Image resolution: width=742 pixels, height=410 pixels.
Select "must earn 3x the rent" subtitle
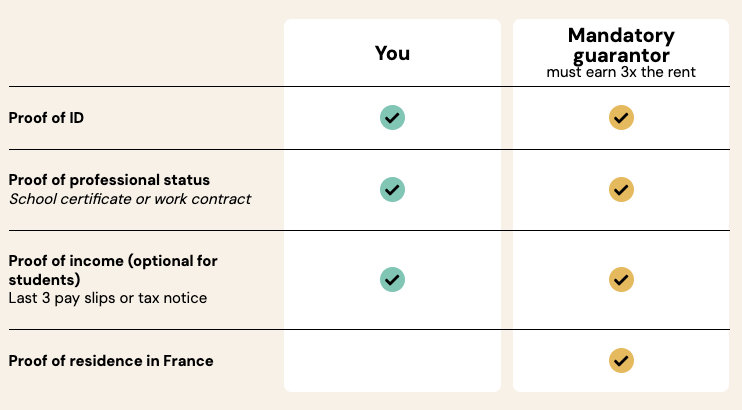621,72
